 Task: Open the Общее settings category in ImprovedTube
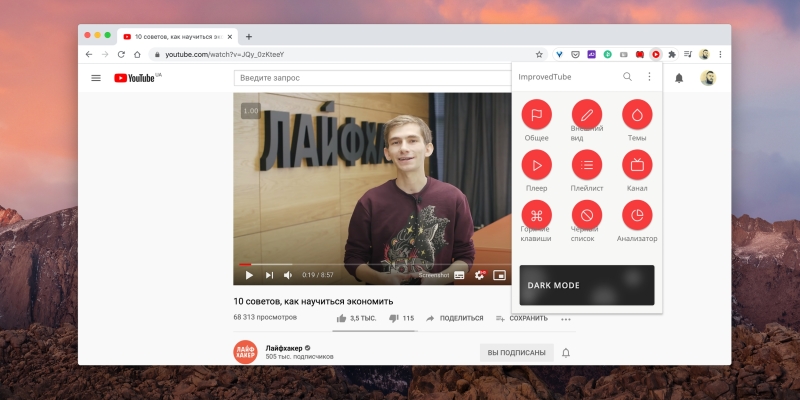point(536,114)
